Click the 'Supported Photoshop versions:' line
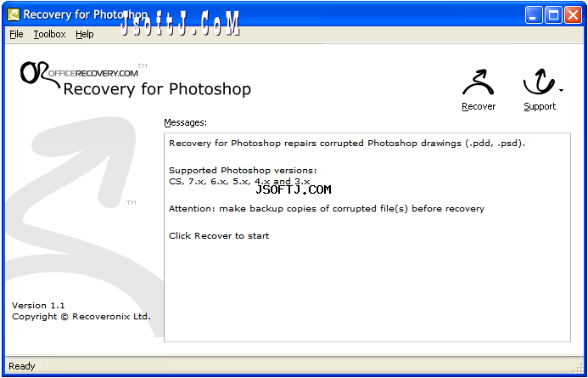Viewport: 588px width, 378px height. (x=243, y=171)
